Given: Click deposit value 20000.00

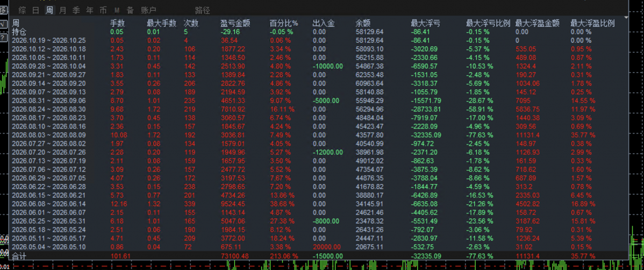Looking at the screenshot, I should pos(326,247).
